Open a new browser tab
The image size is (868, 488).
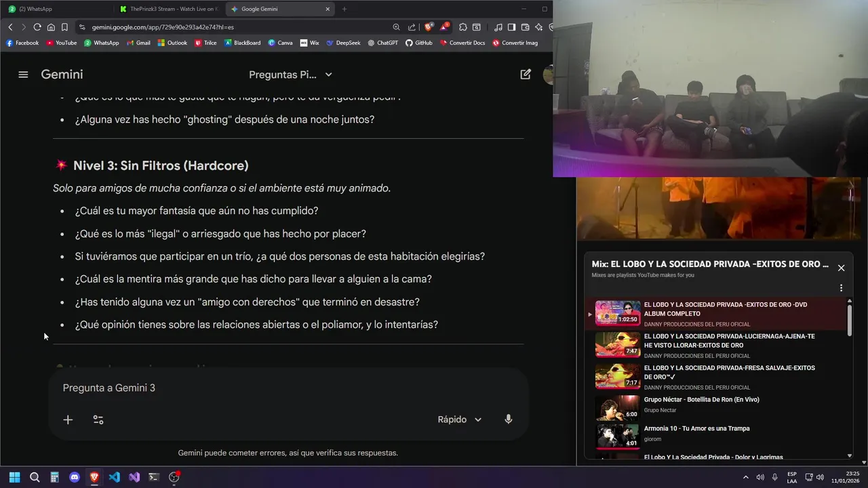pyautogui.click(x=344, y=9)
